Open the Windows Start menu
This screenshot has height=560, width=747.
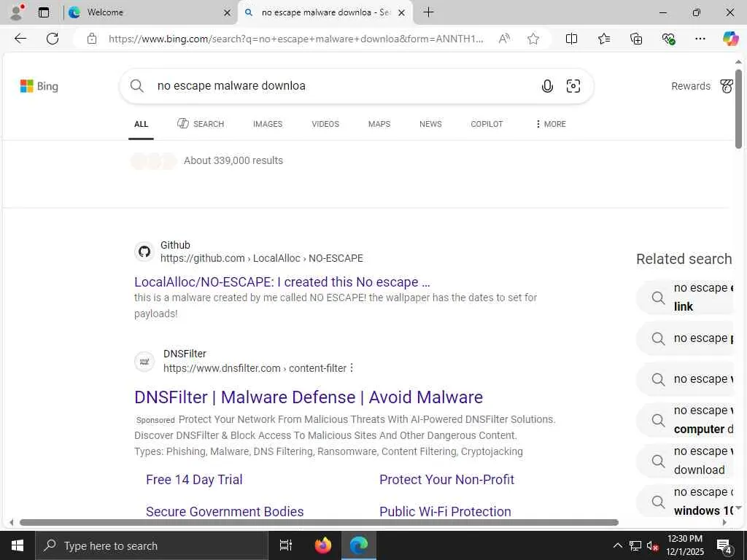[18, 545]
